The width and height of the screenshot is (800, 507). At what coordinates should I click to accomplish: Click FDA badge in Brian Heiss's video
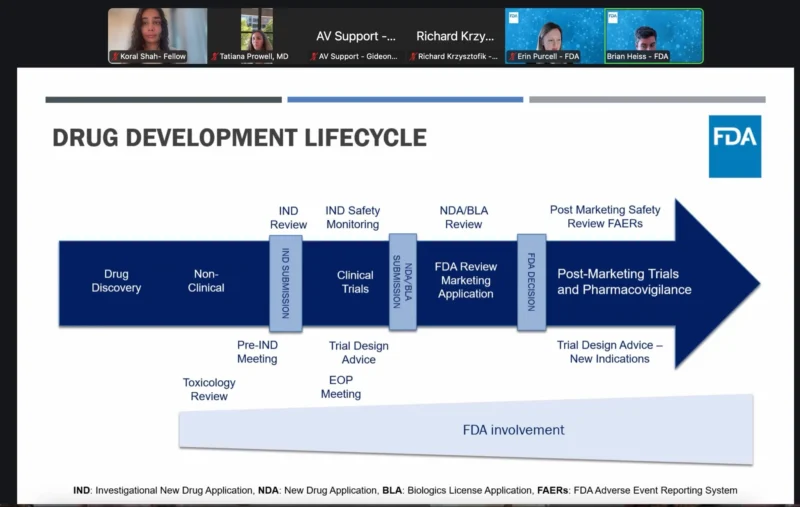pos(612,17)
